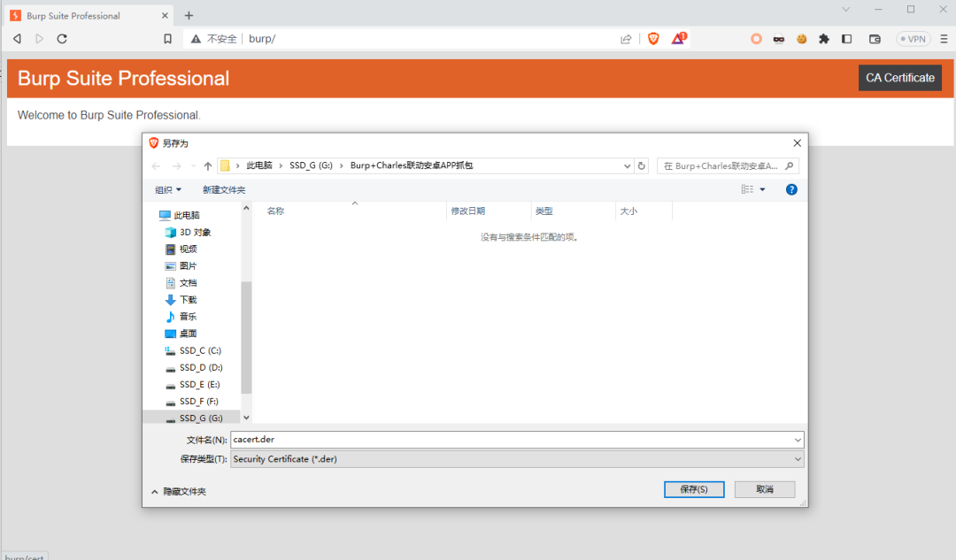This screenshot has width=956, height=560.
Task: Select SSD_F (F:) drive
Action: pos(199,402)
